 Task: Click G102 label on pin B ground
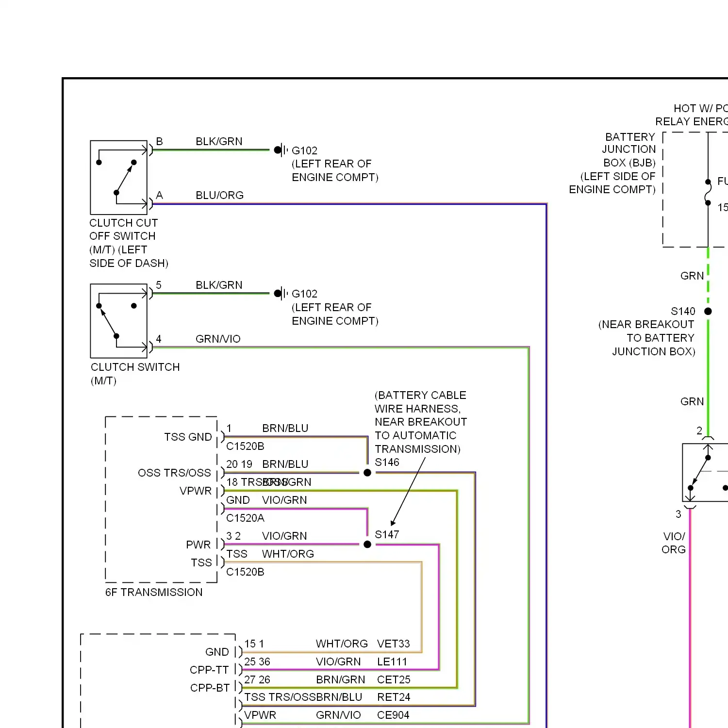pyautogui.click(x=304, y=150)
